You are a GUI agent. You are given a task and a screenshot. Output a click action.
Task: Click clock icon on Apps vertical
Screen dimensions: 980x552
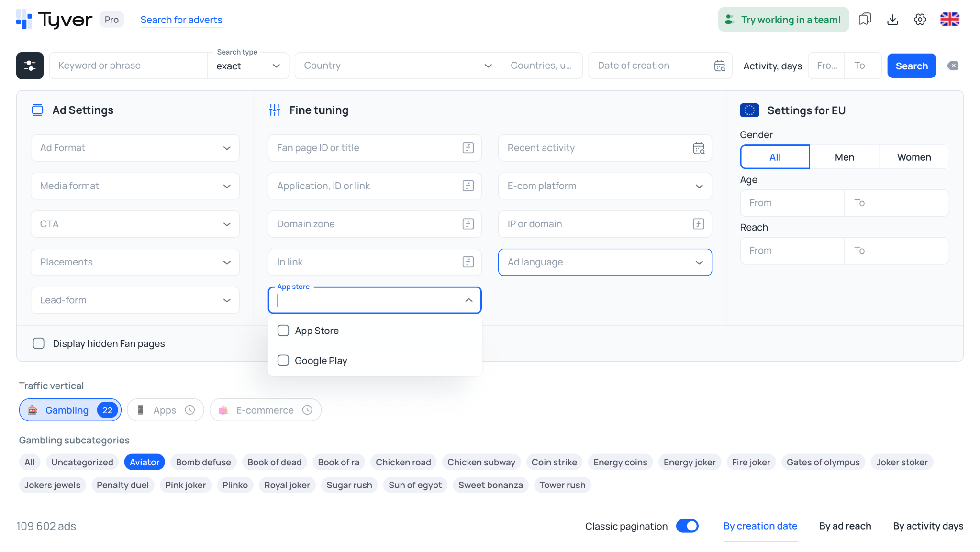[x=190, y=410]
